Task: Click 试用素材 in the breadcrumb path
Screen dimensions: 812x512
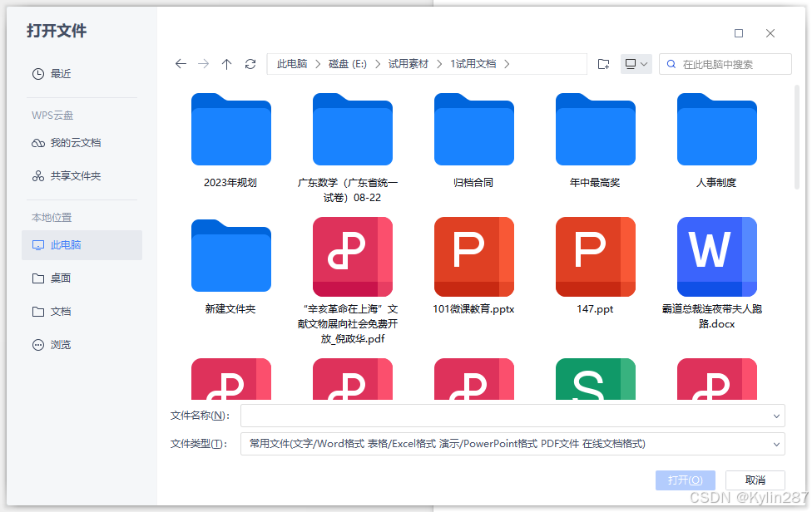Action: (x=408, y=64)
